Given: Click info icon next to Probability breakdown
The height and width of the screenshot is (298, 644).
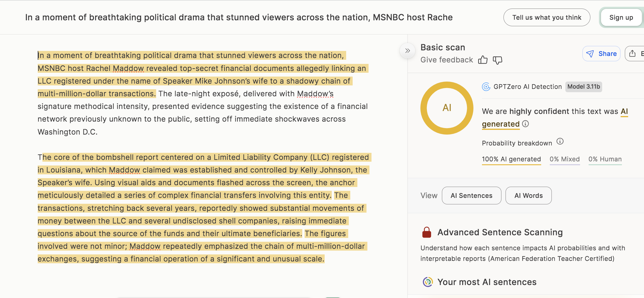Looking at the screenshot, I should tap(560, 142).
